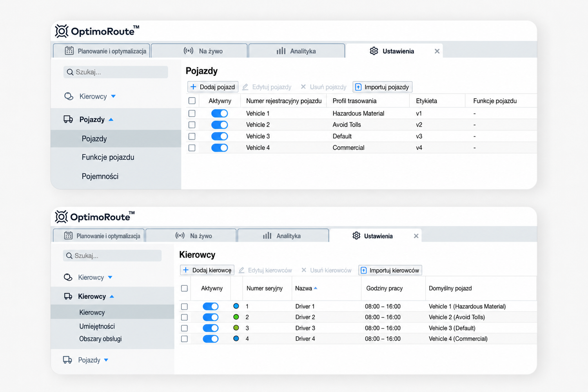
Task: Click bar chart icon on top Analityka tab
Action: (281, 51)
